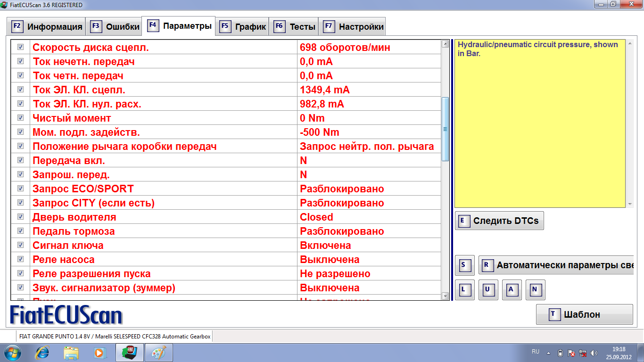
Task: Toggle the Дверь водителя checkbox
Action: [x=21, y=217]
